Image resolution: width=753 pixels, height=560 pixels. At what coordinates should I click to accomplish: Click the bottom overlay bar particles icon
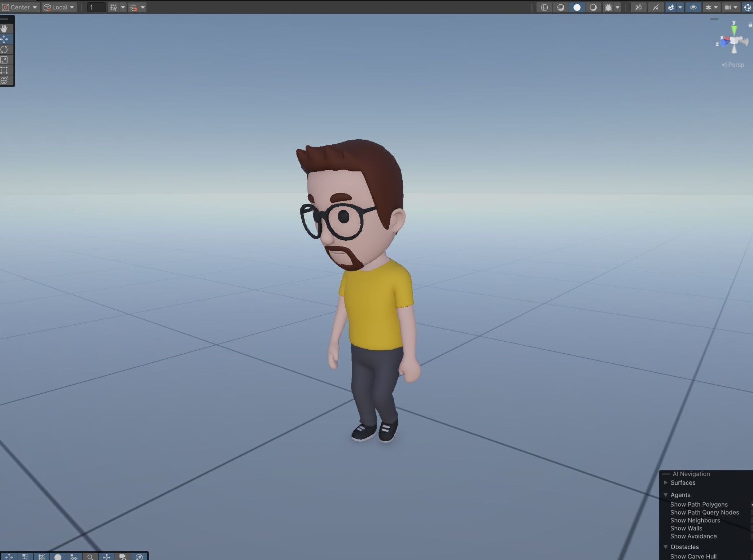[x=74, y=557]
